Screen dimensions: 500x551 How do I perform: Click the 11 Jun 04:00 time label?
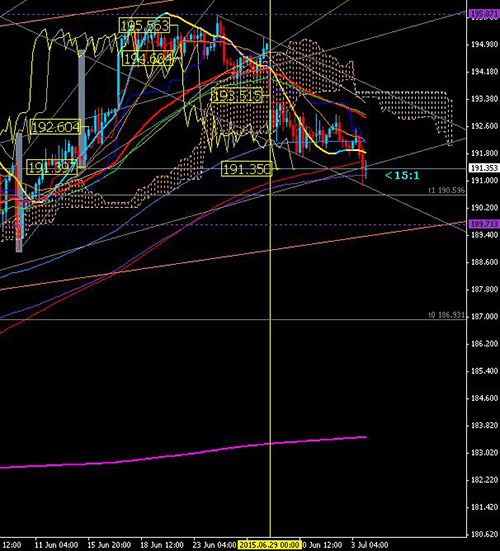click(57, 545)
